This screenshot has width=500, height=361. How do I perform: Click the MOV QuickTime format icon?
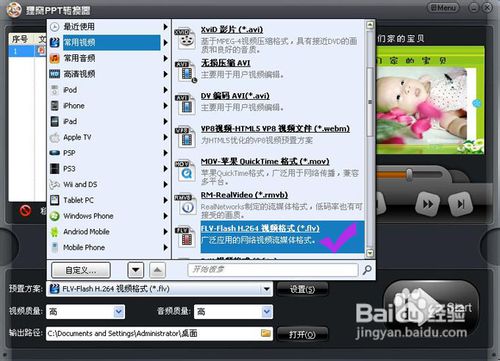point(185,171)
